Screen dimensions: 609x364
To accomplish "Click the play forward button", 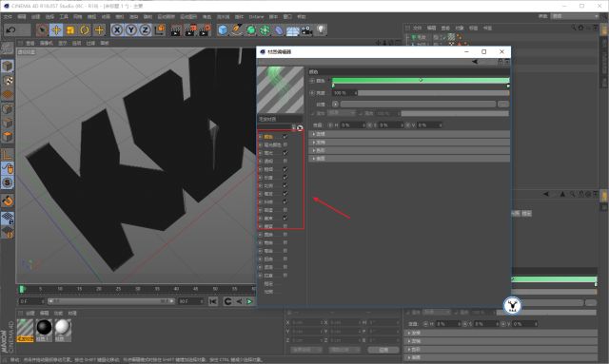I will pyautogui.click(x=249, y=301).
